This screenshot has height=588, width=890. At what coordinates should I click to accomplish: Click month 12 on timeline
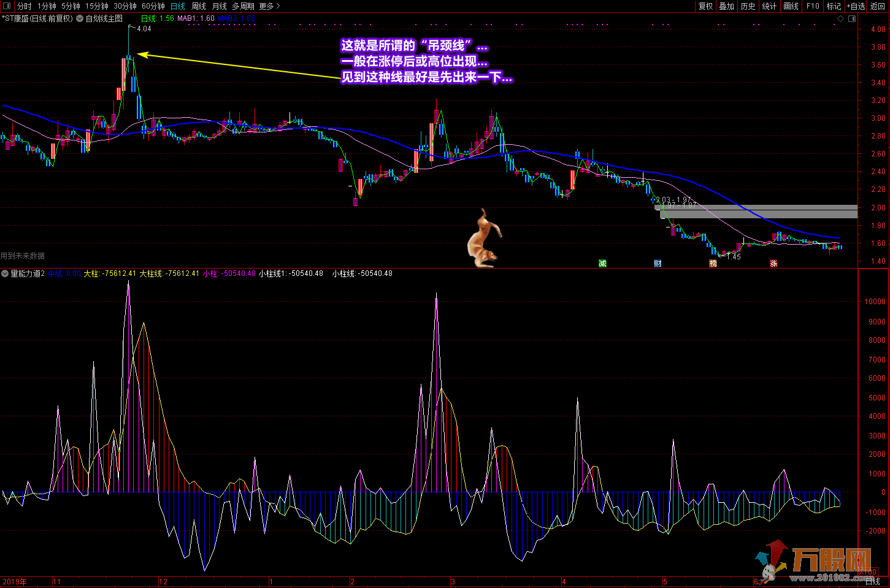(163, 582)
